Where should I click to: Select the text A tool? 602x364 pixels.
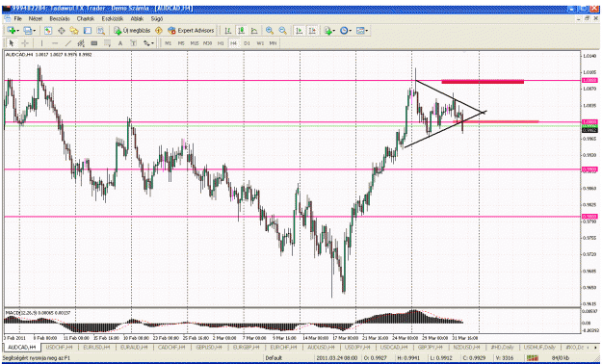click(x=120, y=43)
